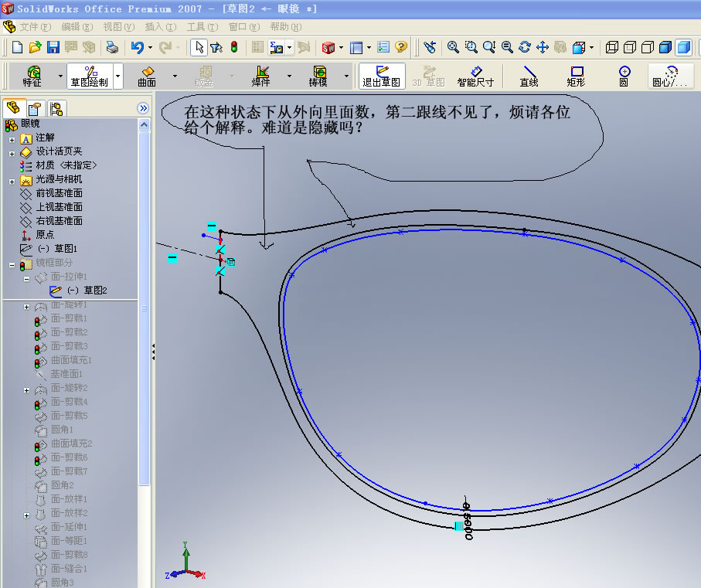Image resolution: width=701 pixels, height=588 pixels.
Task: Expand the 设计活页夹 node
Action: 12,154
